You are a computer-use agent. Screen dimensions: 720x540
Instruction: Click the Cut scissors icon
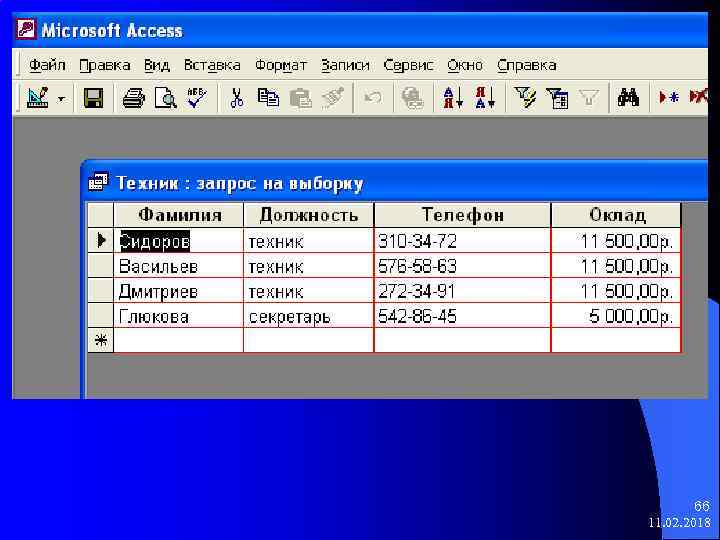point(236,98)
